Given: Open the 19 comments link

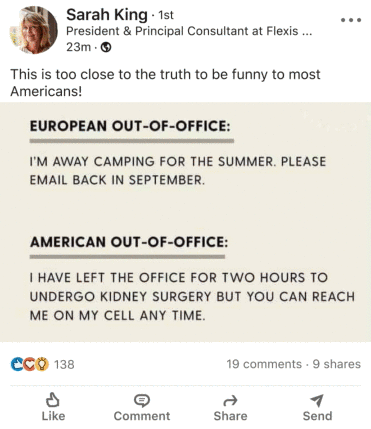Looking at the screenshot, I should tap(264, 364).
